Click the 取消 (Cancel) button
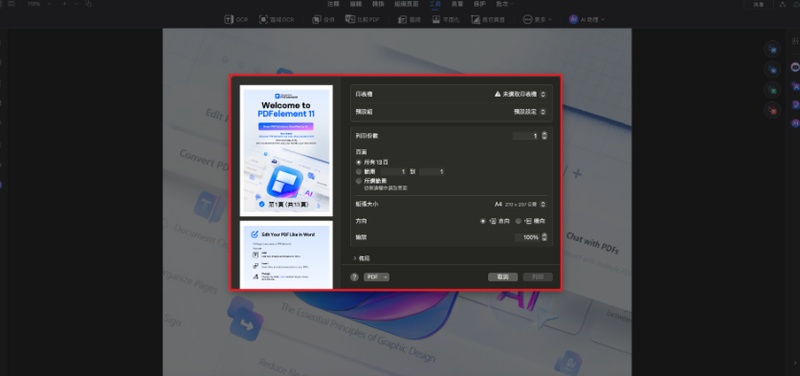 pos(503,277)
